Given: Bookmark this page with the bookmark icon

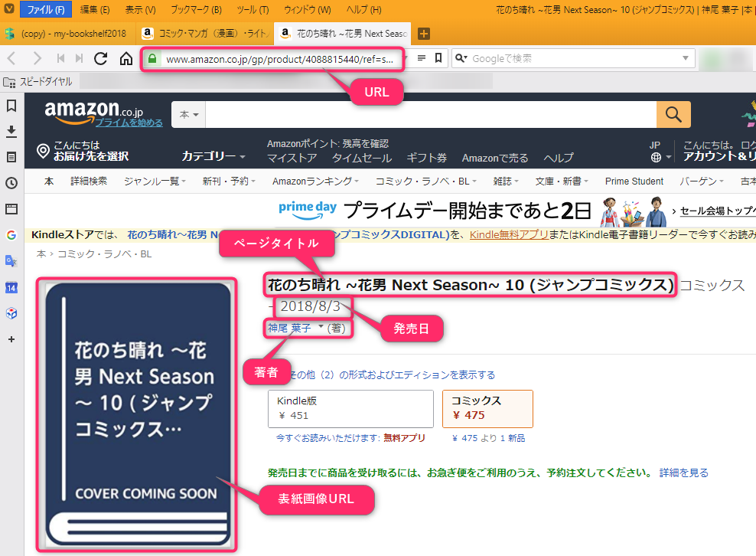Looking at the screenshot, I should [x=438, y=58].
